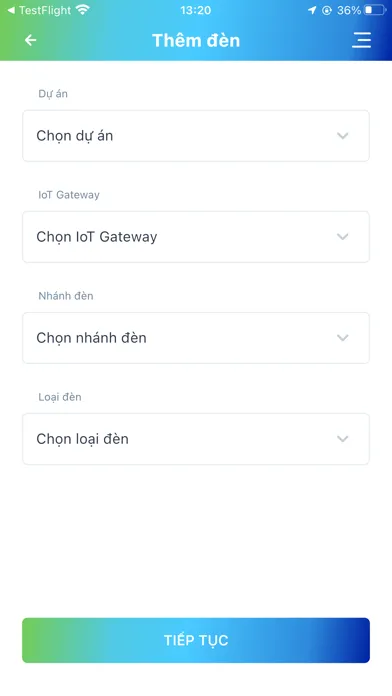Open the Chọn IoT Gateway dropdown
The image size is (392, 696).
pyautogui.click(x=196, y=237)
